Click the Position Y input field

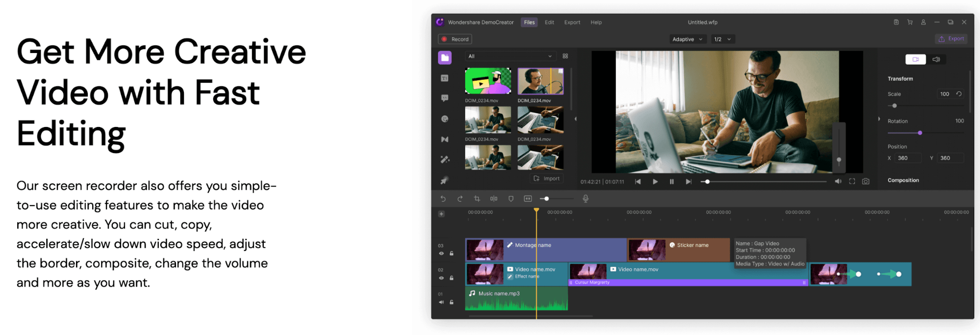950,158
